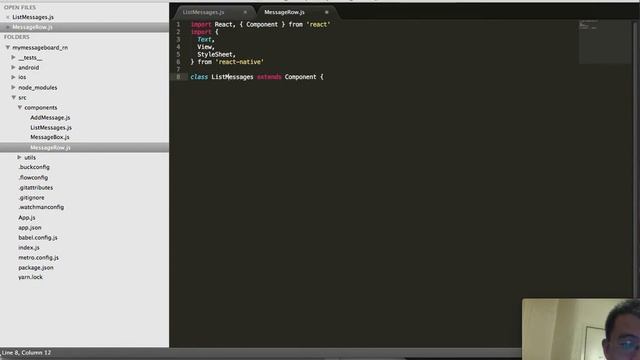Collapse the src folder

click(14, 98)
